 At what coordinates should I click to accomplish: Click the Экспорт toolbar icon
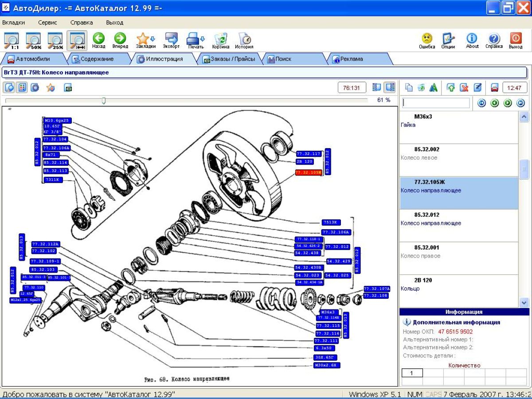point(171,40)
